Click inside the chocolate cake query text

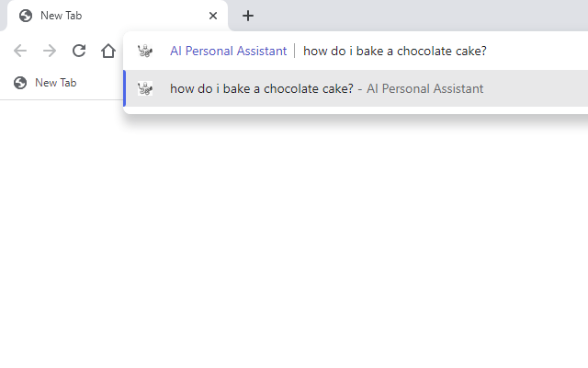click(394, 51)
